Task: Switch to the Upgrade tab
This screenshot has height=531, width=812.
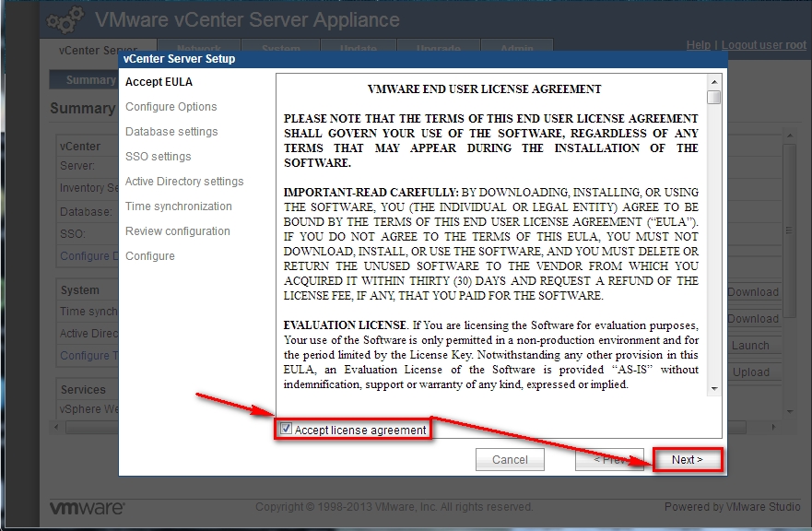Action: (x=438, y=45)
